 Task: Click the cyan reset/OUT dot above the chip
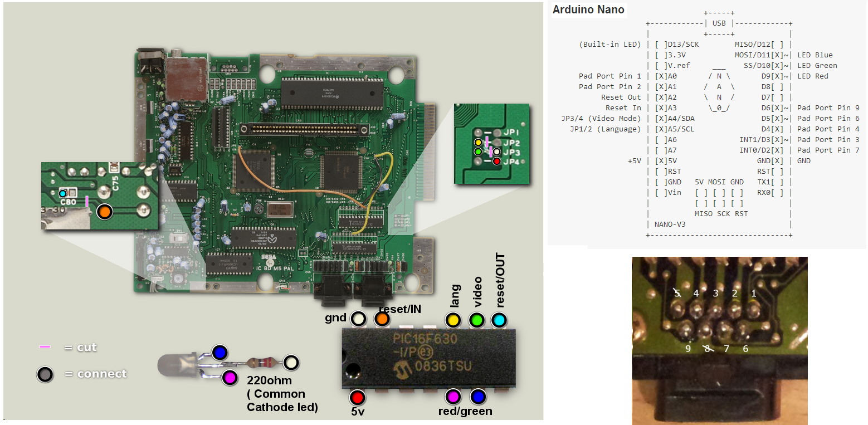499,320
